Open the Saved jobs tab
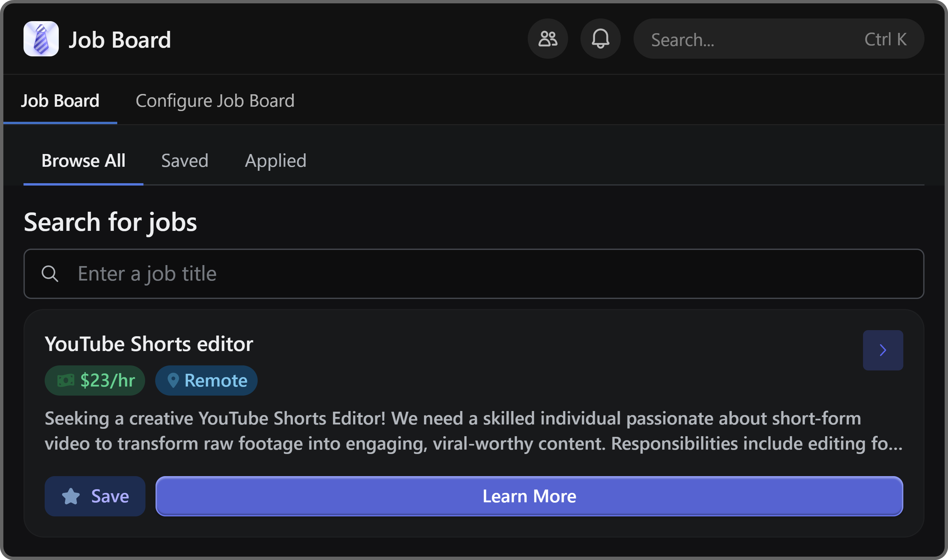Screen dimensions: 948x560 pyautogui.click(x=185, y=161)
